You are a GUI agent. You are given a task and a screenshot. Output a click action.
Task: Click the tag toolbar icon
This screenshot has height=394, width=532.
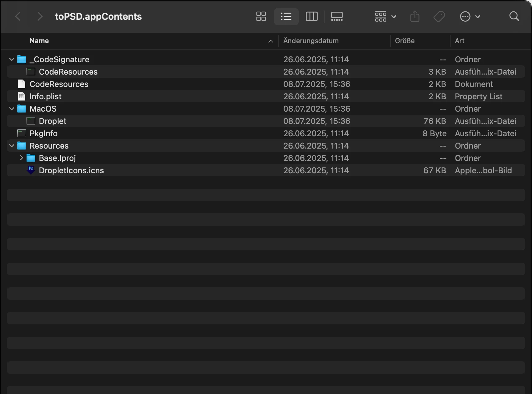click(x=439, y=16)
